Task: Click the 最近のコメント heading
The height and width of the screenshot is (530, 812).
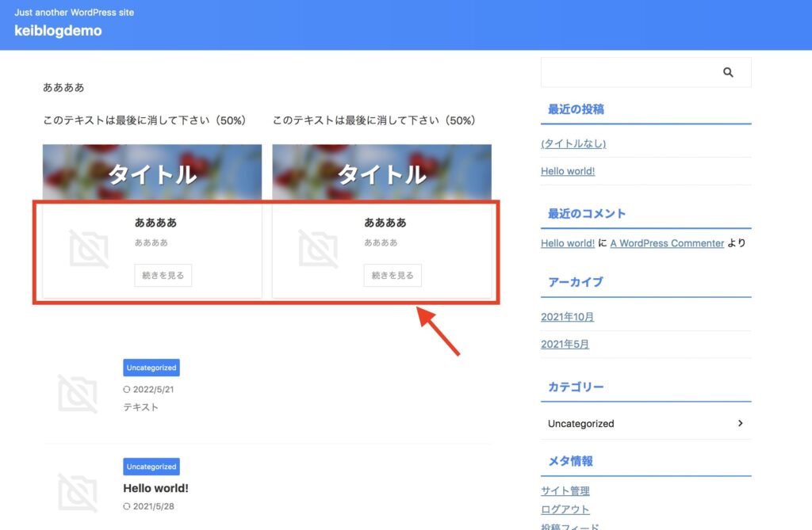Action: [x=587, y=214]
